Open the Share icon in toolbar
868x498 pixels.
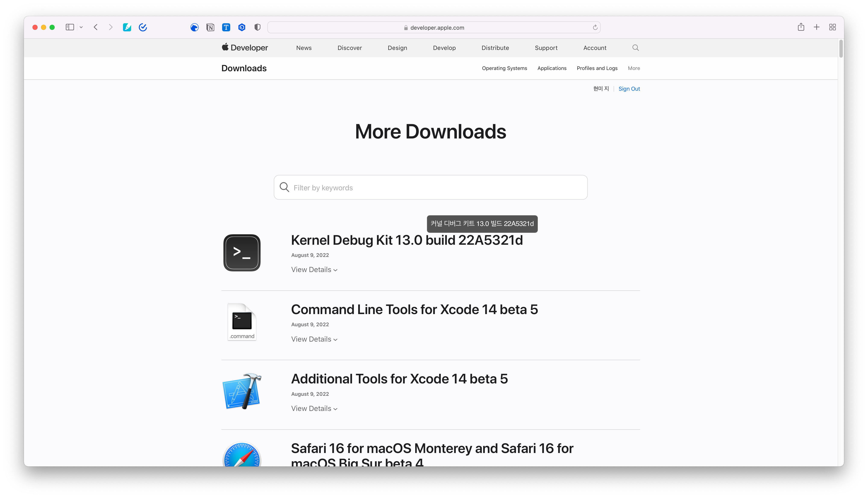tap(801, 27)
